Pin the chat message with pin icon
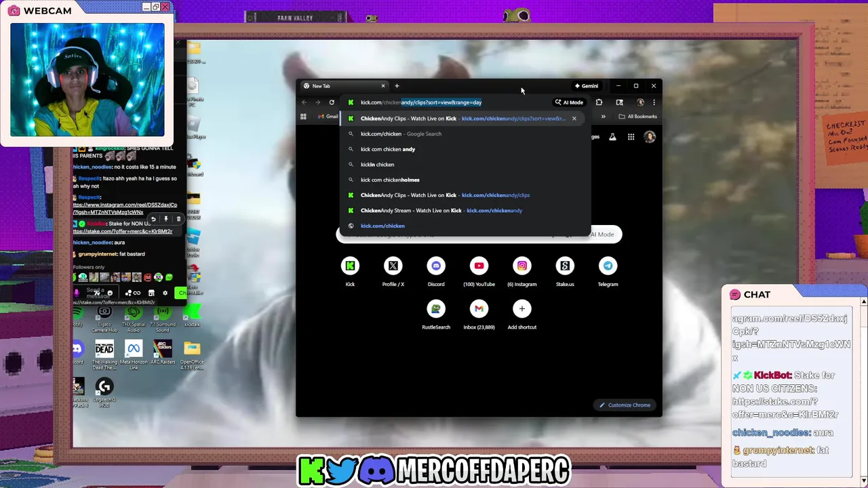Image resolution: width=868 pixels, height=488 pixels. click(165, 219)
